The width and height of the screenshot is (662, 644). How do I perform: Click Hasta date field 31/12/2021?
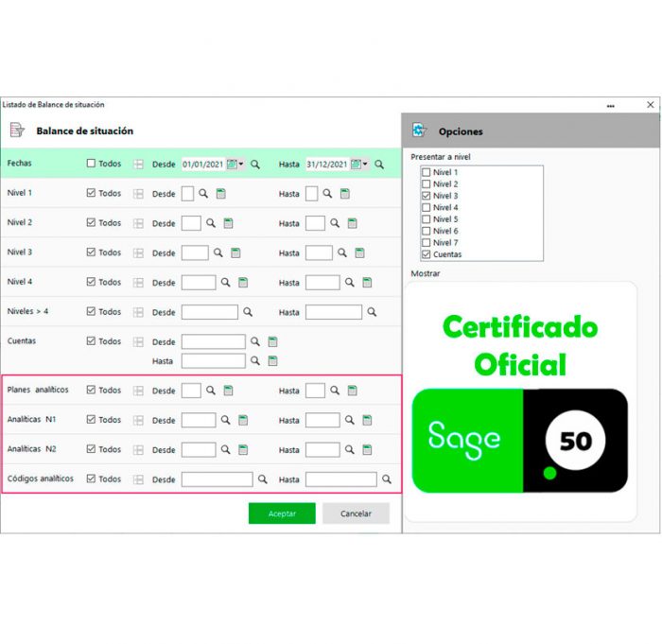(327, 165)
